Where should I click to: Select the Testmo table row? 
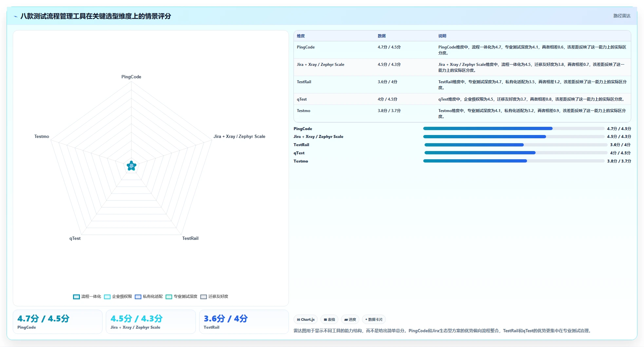point(462,113)
